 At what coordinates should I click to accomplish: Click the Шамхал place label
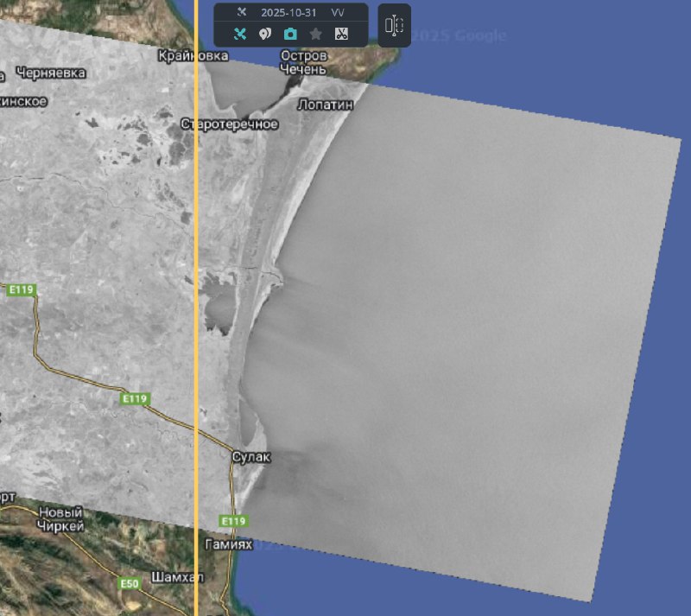pyautogui.click(x=176, y=576)
